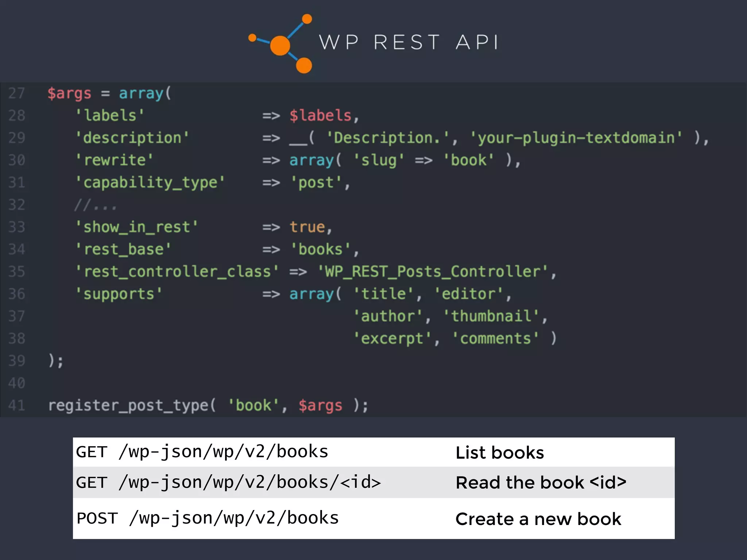The width and height of the screenshot is (747, 560).
Task: Click the GET /wp-json/wp/v2/books/<id> endpoint
Action: [x=228, y=483]
